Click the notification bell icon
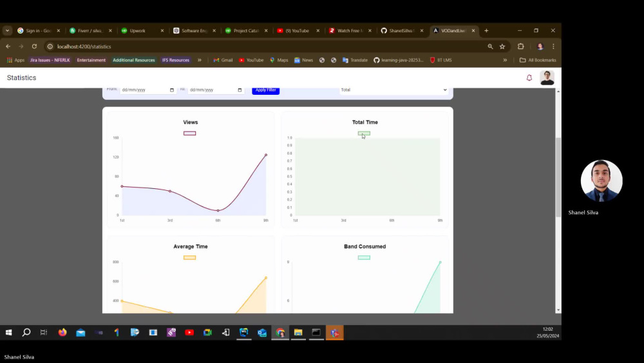This screenshot has height=363, width=644. 529,78
